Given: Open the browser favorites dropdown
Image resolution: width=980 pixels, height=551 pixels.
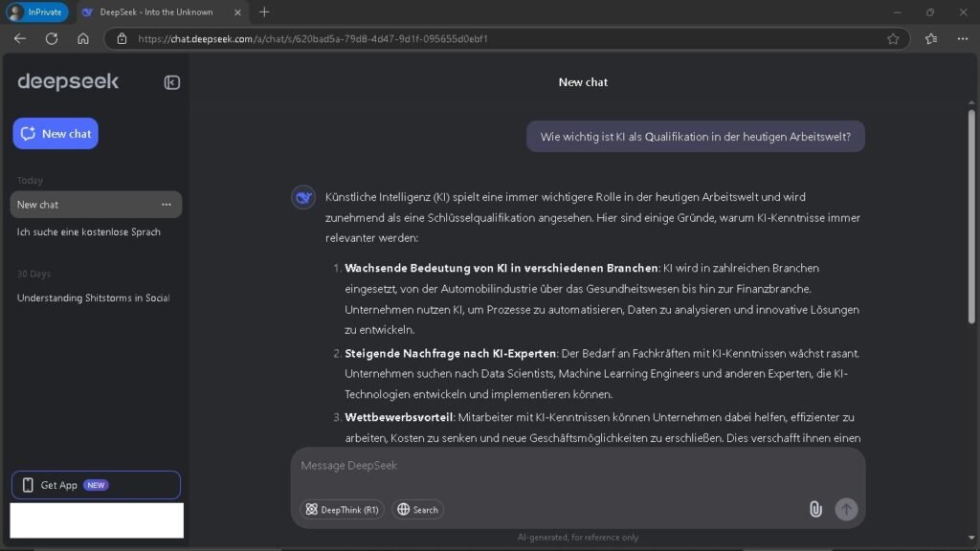Looking at the screenshot, I should click(927, 38).
